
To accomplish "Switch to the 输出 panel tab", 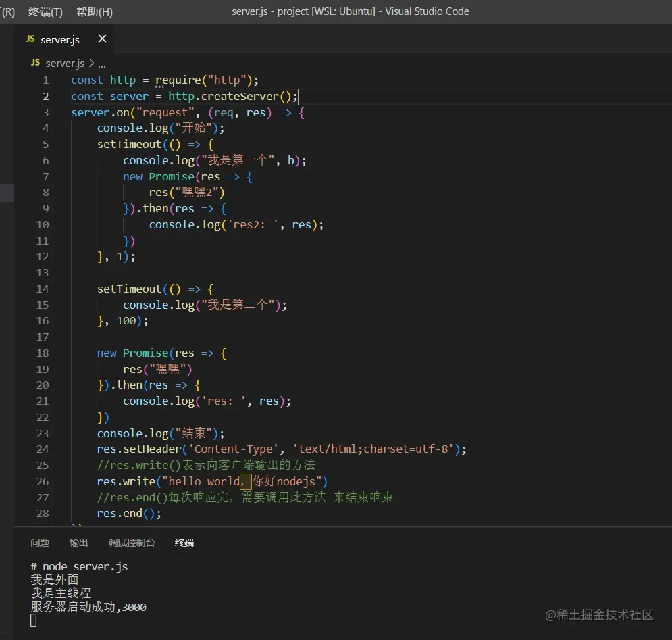I will [78, 543].
